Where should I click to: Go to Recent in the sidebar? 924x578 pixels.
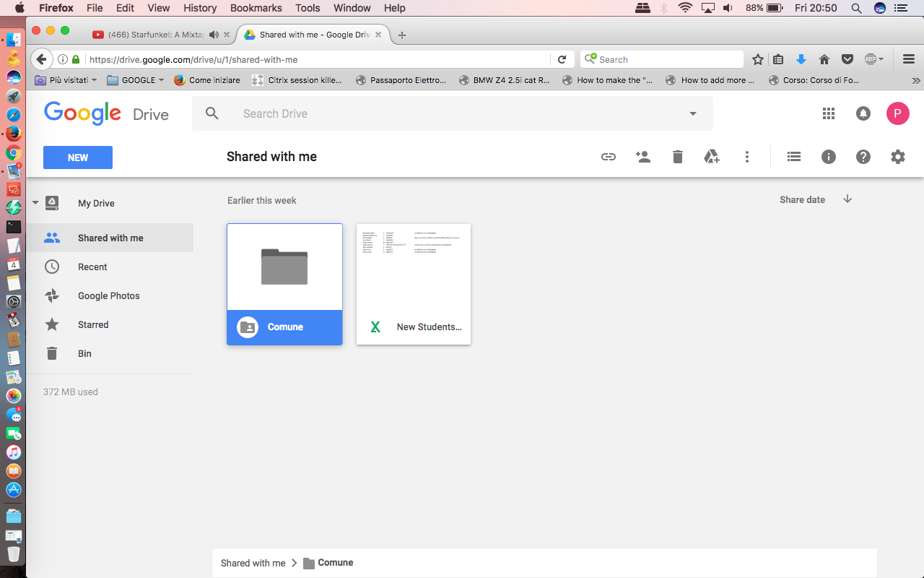click(92, 267)
